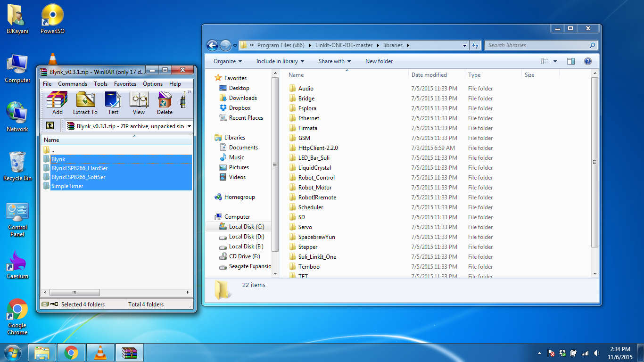The width and height of the screenshot is (644, 362).
Task: Select Local Disk (D:) in the sidebar
Action: click(241, 237)
